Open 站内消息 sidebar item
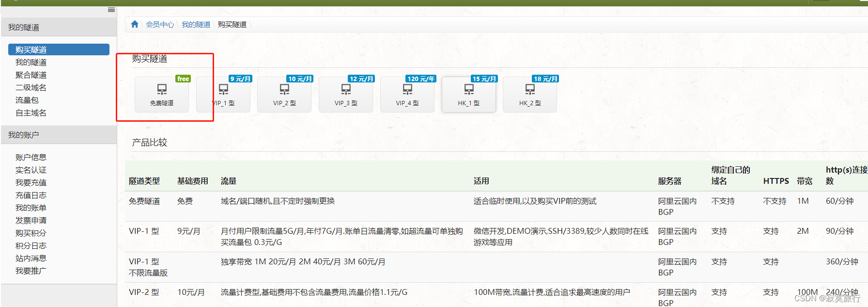 [31, 258]
